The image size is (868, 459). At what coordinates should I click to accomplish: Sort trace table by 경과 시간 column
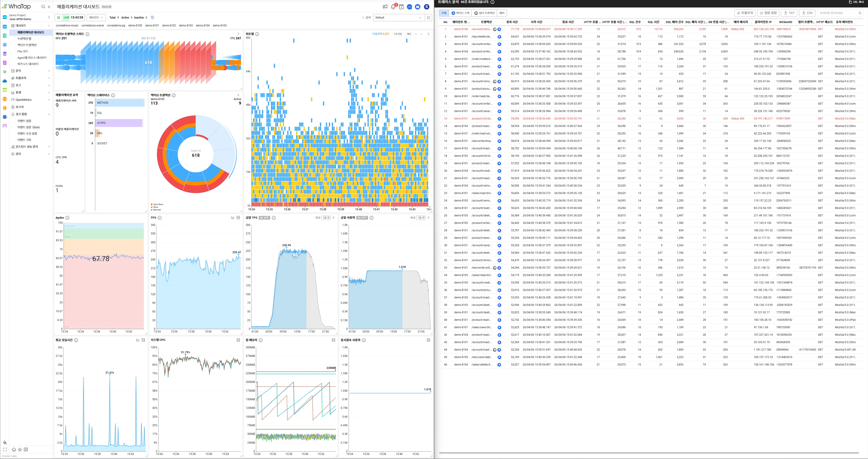pos(512,22)
